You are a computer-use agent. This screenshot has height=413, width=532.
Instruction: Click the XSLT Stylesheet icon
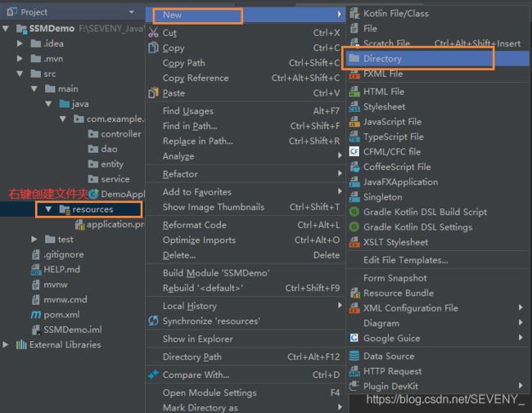tap(354, 242)
